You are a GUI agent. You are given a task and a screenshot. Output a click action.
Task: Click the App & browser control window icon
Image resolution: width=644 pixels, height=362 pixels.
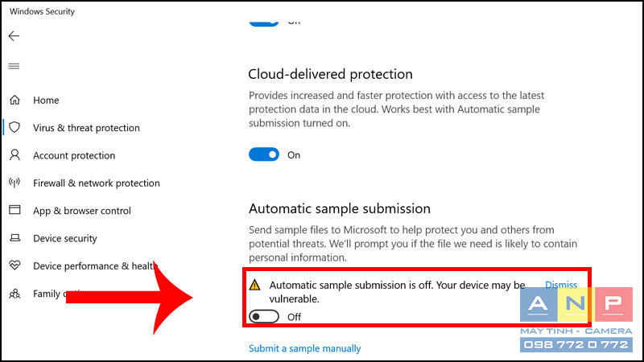coord(14,210)
